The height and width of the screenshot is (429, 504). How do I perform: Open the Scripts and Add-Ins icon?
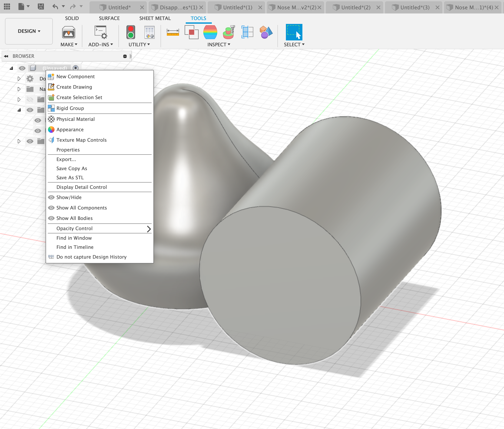(x=101, y=32)
